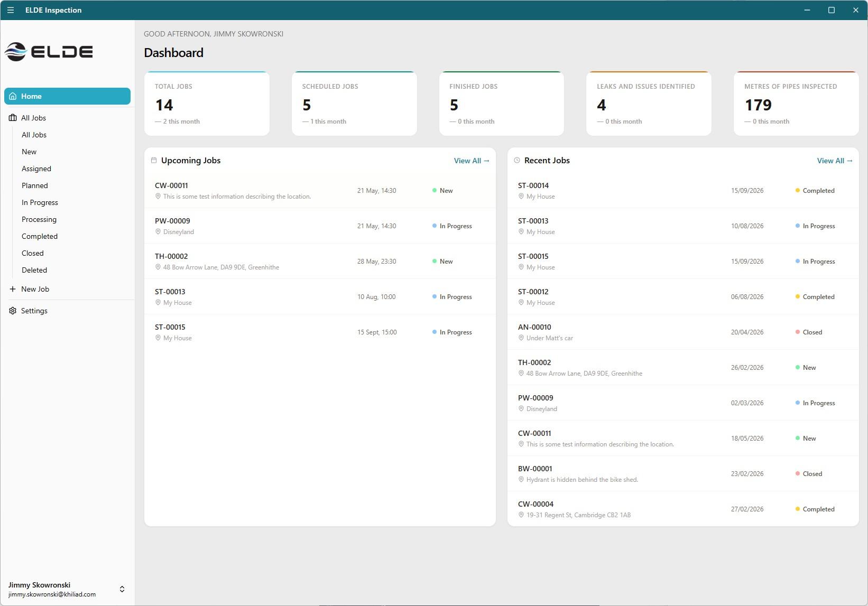Click the briefcase icon beside All Jobs
Image resolution: width=868 pixels, height=606 pixels.
click(13, 118)
